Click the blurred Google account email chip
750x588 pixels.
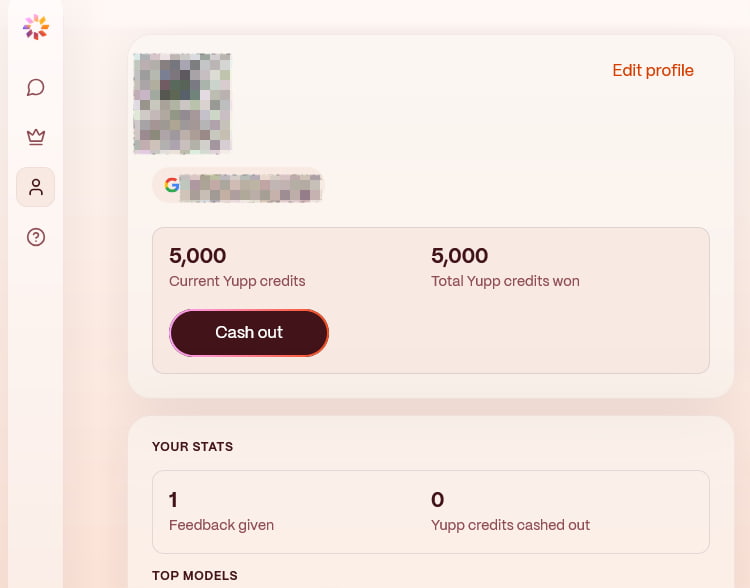238,185
